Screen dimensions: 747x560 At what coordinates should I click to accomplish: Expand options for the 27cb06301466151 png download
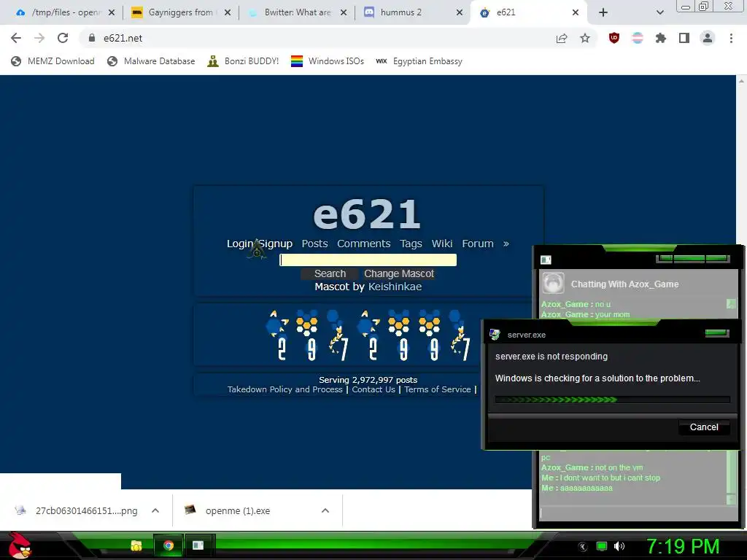pyautogui.click(x=155, y=510)
